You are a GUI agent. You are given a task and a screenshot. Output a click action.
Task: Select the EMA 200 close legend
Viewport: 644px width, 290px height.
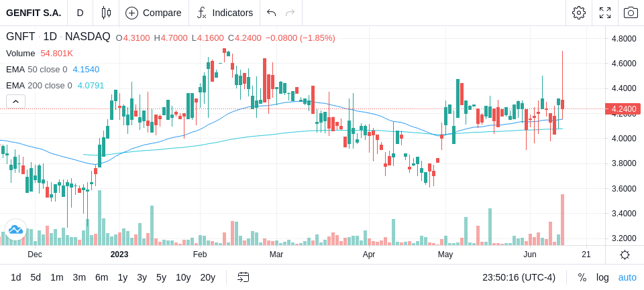(55, 85)
